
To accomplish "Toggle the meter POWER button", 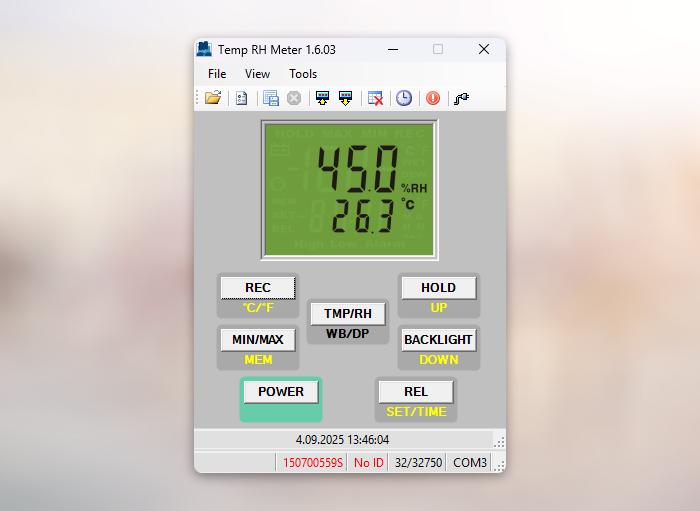I will click(281, 392).
